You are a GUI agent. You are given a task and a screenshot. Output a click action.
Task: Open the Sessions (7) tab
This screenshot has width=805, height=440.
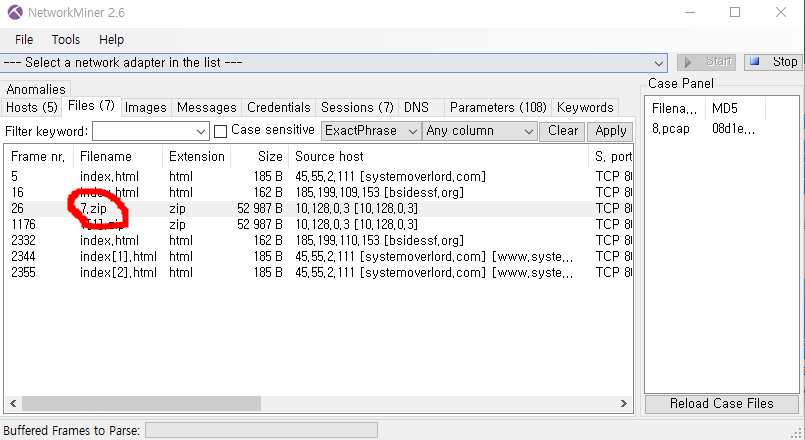point(357,107)
